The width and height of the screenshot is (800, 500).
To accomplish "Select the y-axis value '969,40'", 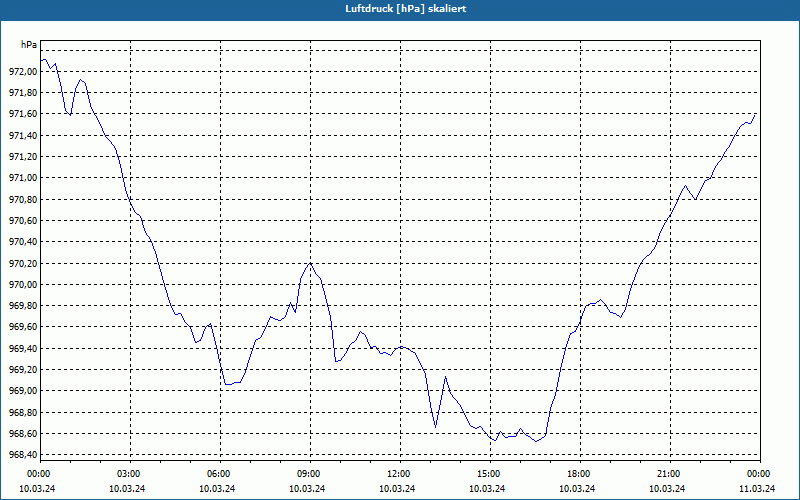I will (x=23, y=348).
